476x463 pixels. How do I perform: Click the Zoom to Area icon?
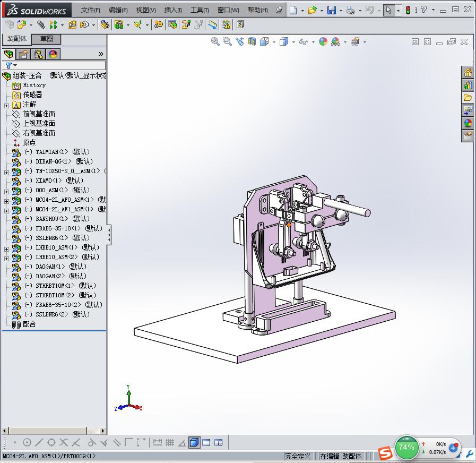(227, 41)
